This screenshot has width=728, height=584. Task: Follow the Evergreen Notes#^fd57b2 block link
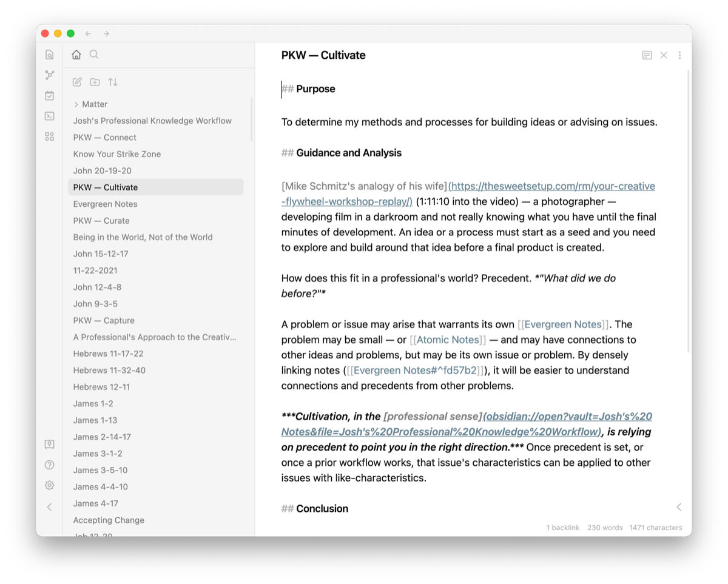tap(416, 371)
